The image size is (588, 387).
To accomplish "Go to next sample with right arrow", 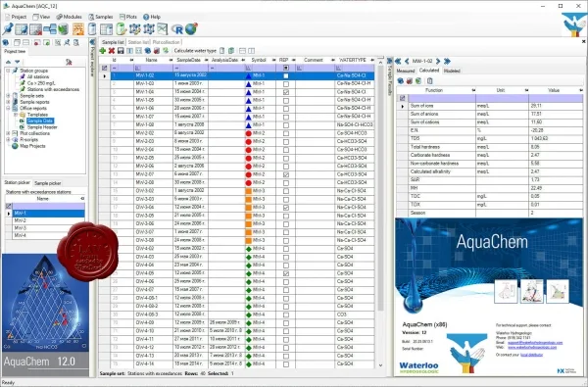I will (x=438, y=61).
